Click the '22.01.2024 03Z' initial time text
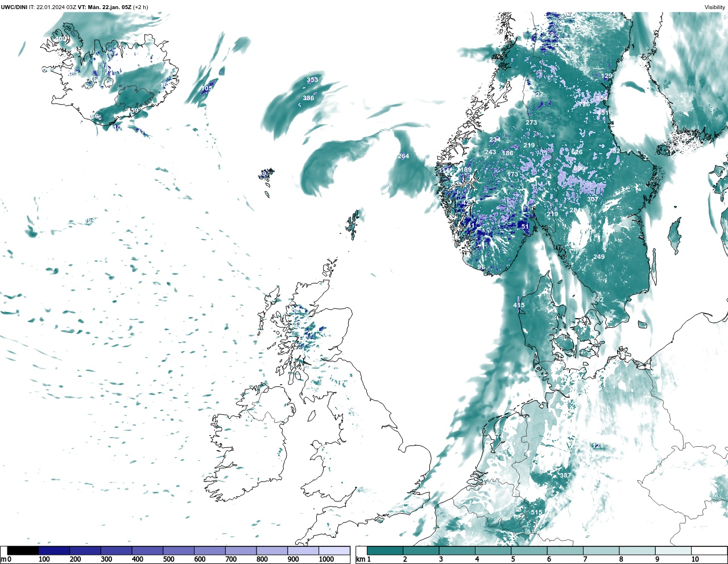The height and width of the screenshot is (564, 728). pyautogui.click(x=56, y=7)
